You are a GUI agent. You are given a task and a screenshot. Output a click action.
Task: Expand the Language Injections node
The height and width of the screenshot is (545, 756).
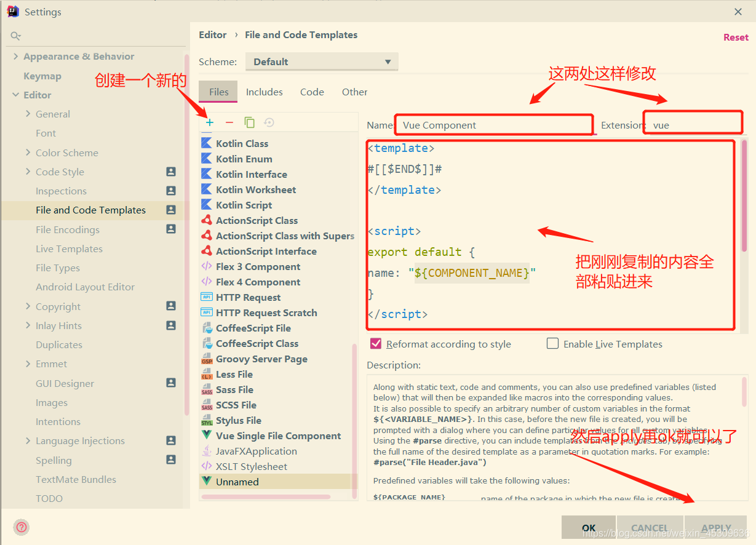click(x=28, y=440)
